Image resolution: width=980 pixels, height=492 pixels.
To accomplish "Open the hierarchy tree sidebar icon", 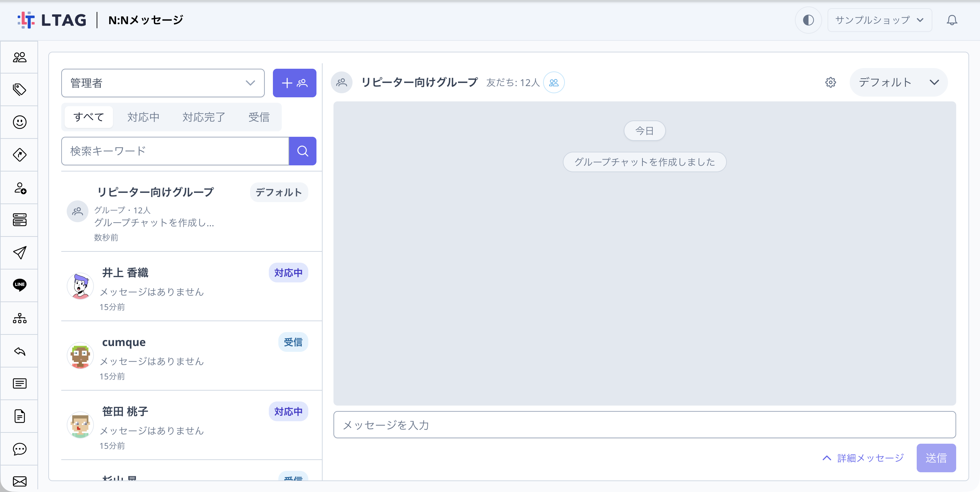I will pyautogui.click(x=19, y=318).
